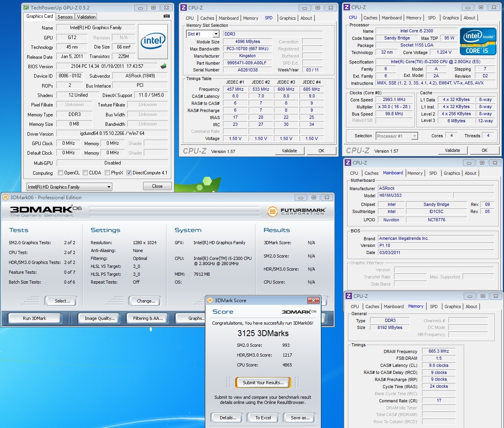Image resolution: width=504 pixels, height=428 pixels.
Task: Click Submit Your Results button
Action: [263, 383]
